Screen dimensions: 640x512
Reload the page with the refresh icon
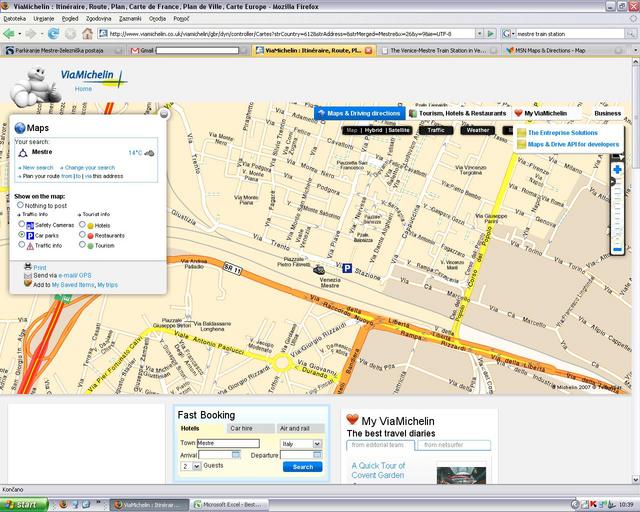53,34
